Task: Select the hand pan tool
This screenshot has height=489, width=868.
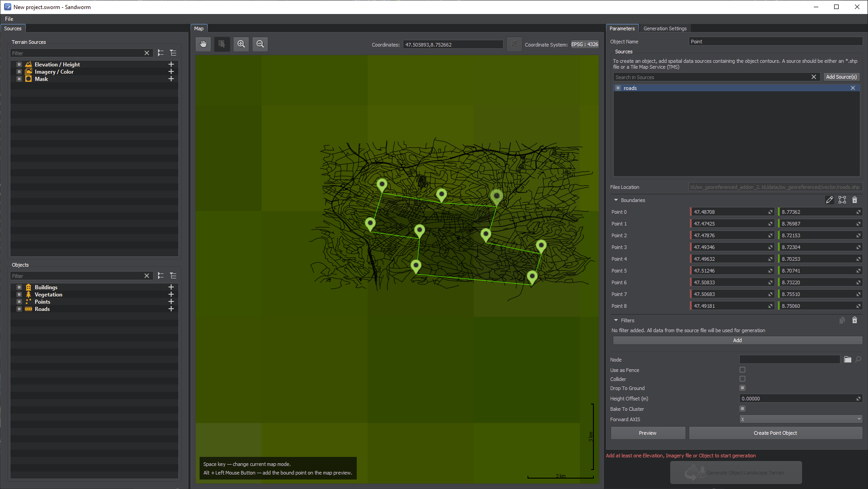Action: coord(203,44)
